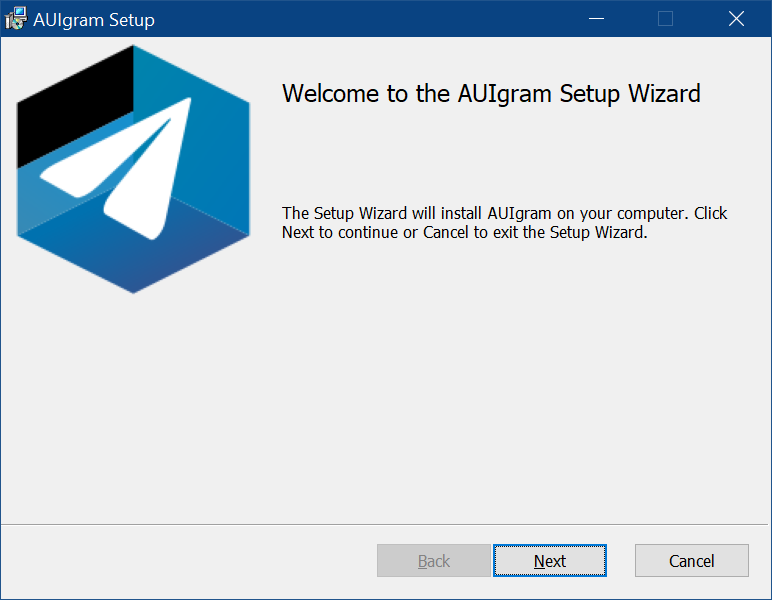Click the installer icon in the title bar
Image resolution: width=772 pixels, height=600 pixels.
(x=16, y=19)
